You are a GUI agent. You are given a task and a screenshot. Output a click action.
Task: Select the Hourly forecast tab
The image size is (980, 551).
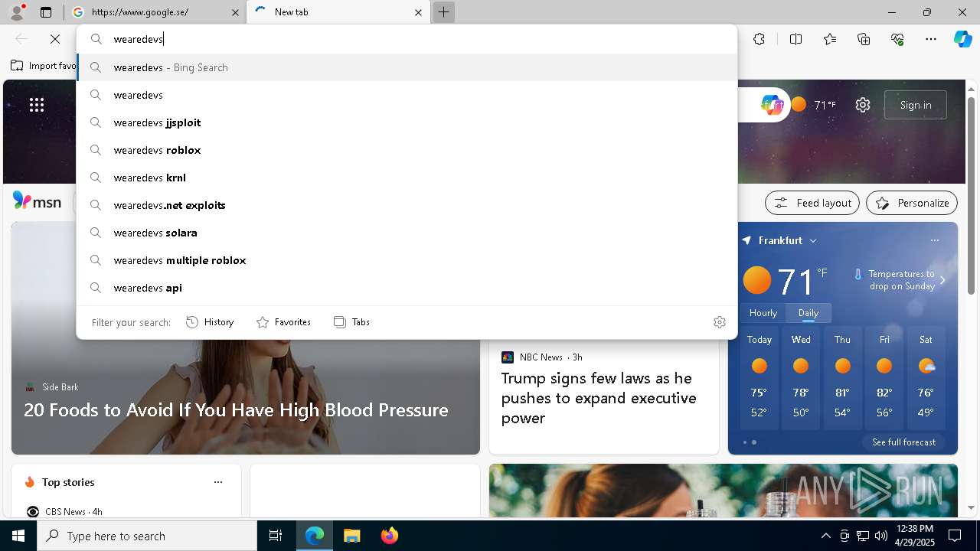(x=763, y=313)
